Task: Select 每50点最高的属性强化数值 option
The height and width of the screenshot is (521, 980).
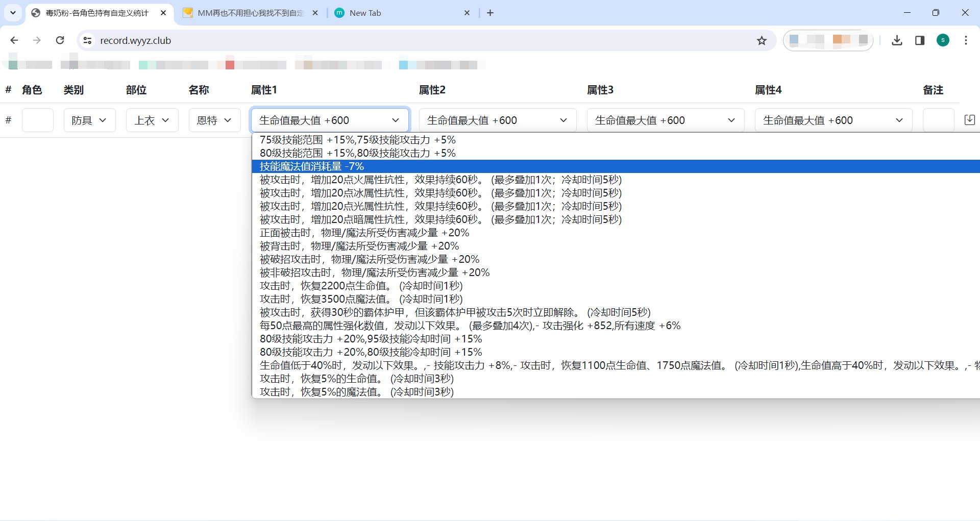Action: coord(616,325)
